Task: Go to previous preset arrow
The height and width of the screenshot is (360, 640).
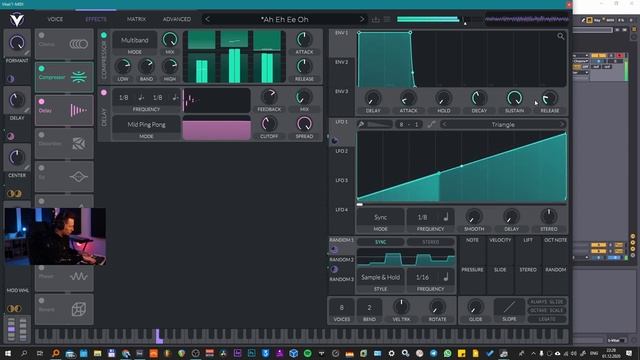Action: [x=208, y=19]
